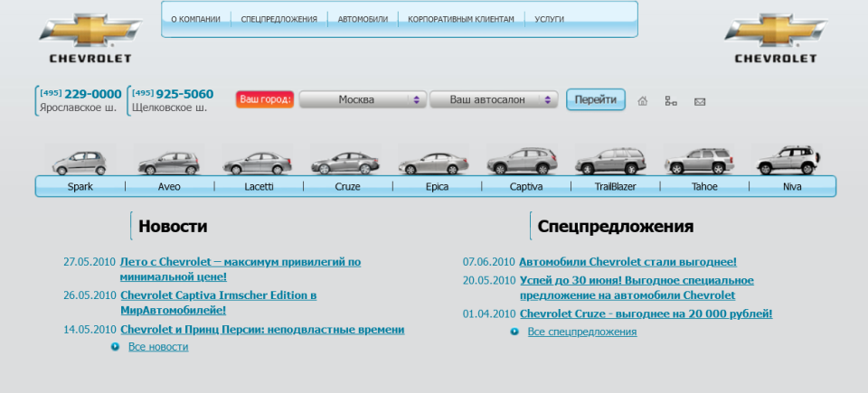Open the sitemap icon

coord(671,101)
